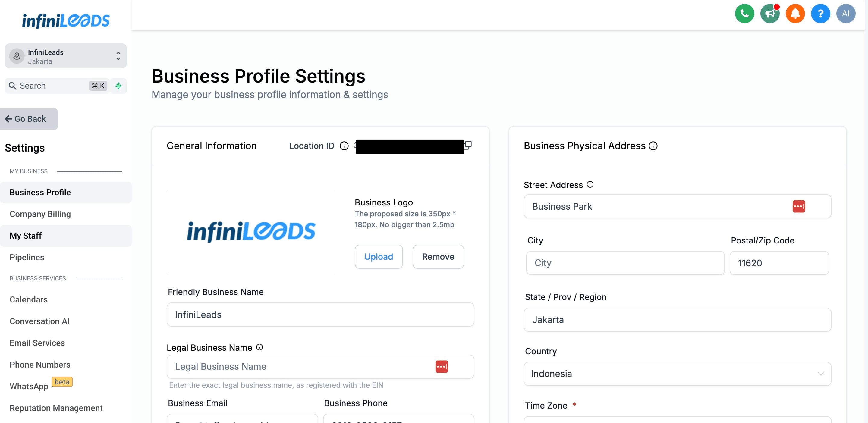The width and height of the screenshot is (868, 423).
Task: Open the megaphone announcements icon
Action: 770,14
